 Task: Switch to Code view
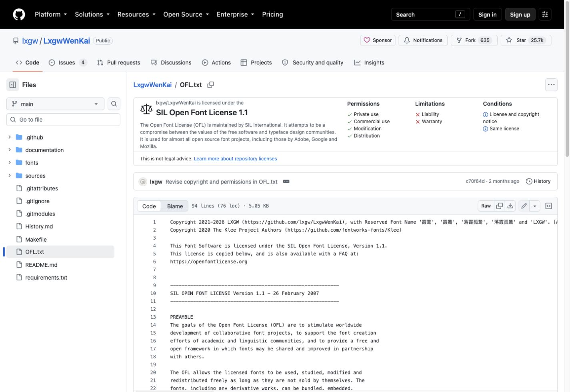149,206
